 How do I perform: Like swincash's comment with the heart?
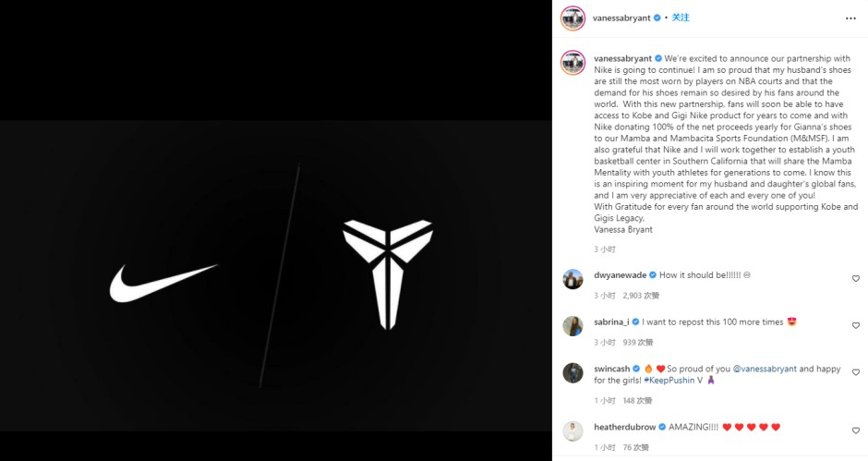click(855, 373)
